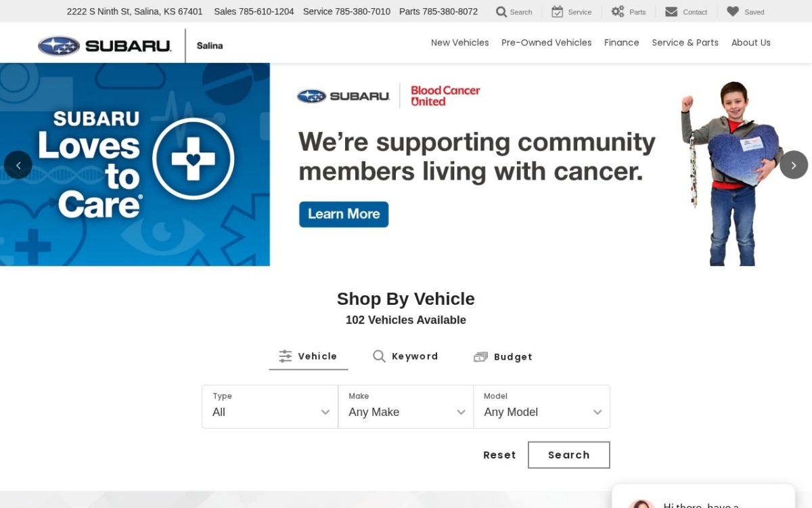Go to previous carousel slide arrow
Viewport: 812px width, 508px height.
18,165
